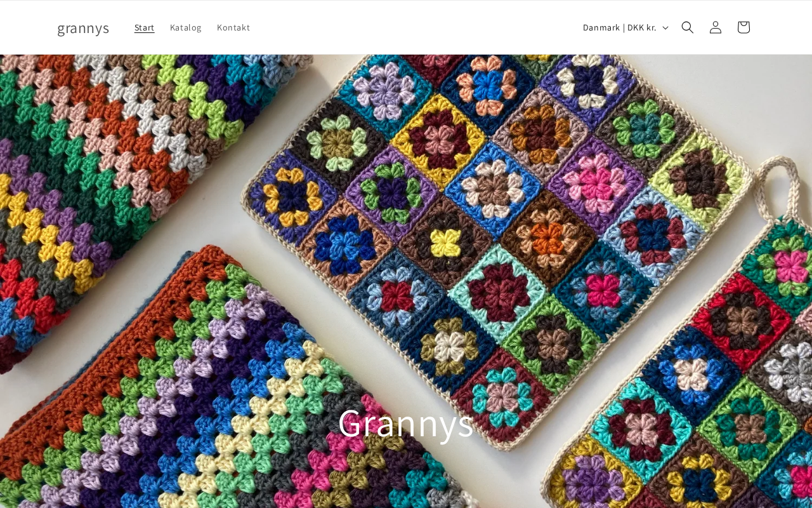The height and width of the screenshot is (508, 812).
Task: Click the account log-in person icon
Action: [716, 27]
